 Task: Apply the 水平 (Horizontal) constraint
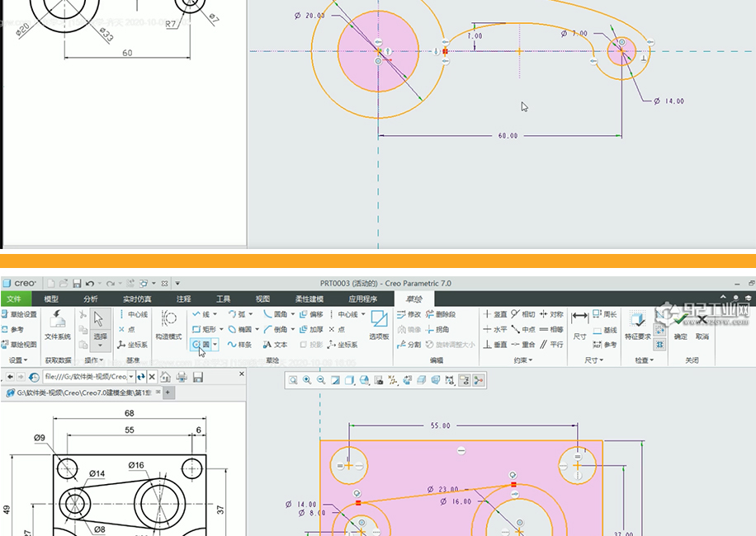[x=495, y=329]
